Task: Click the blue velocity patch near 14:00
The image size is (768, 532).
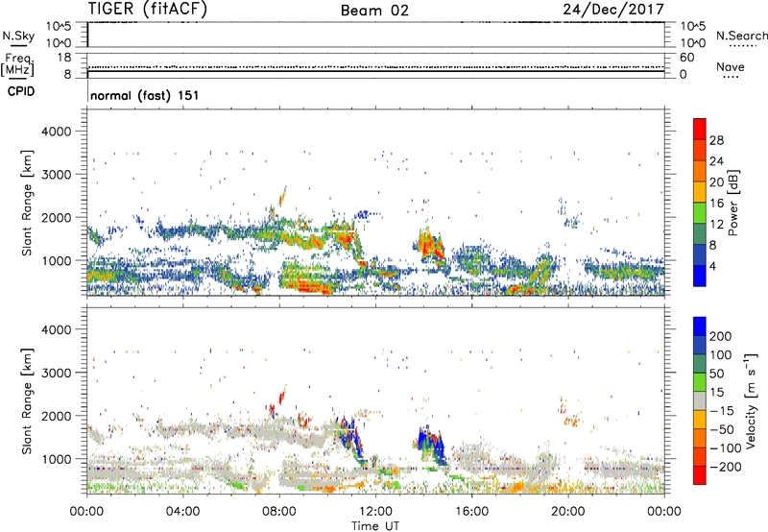Action: click(x=433, y=446)
